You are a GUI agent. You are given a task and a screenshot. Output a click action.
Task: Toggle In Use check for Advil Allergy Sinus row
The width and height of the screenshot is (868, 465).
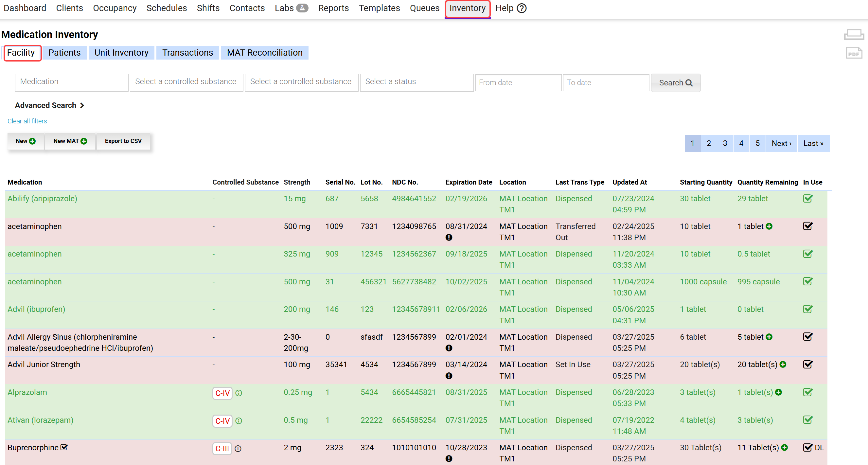pyautogui.click(x=808, y=337)
